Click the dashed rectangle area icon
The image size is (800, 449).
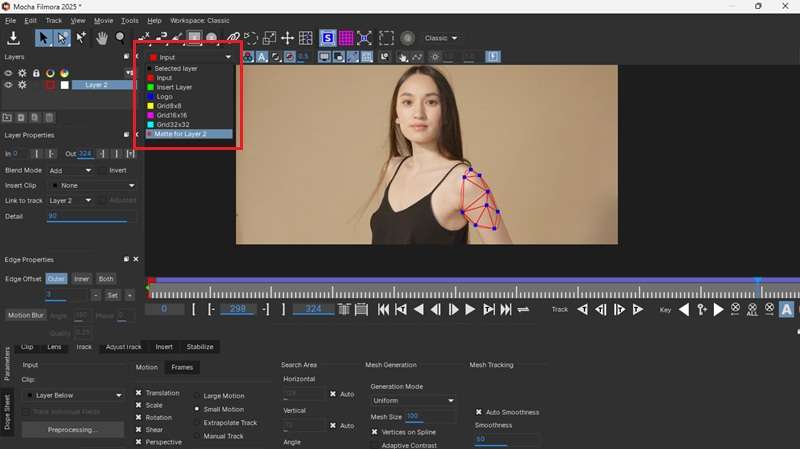point(386,38)
